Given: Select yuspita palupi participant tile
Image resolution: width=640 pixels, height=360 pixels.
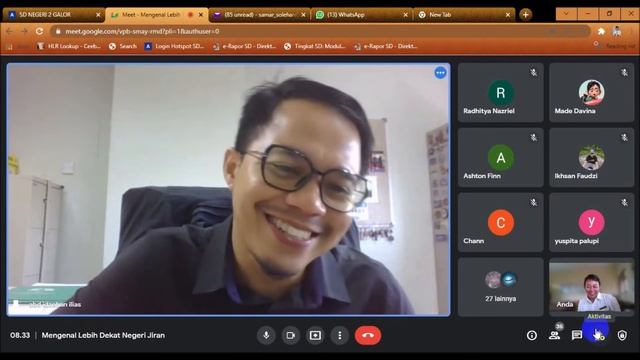Looking at the screenshot, I should [591, 222].
